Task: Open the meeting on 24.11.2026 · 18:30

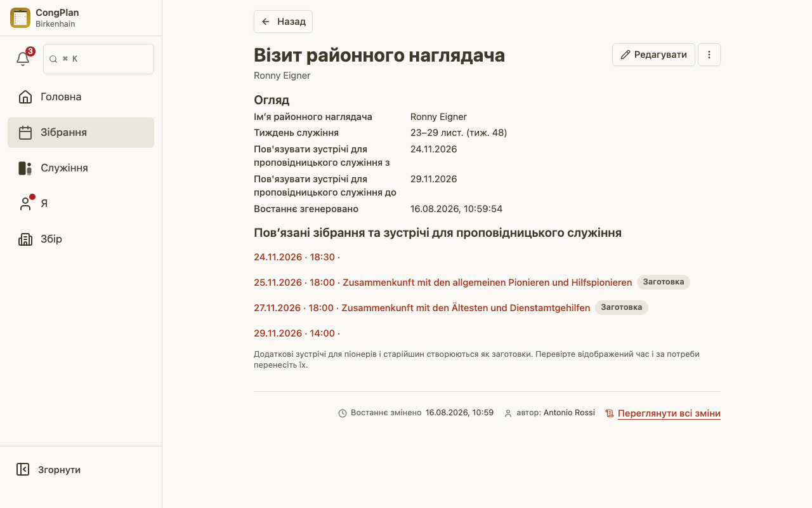Action: pos(297,257)
